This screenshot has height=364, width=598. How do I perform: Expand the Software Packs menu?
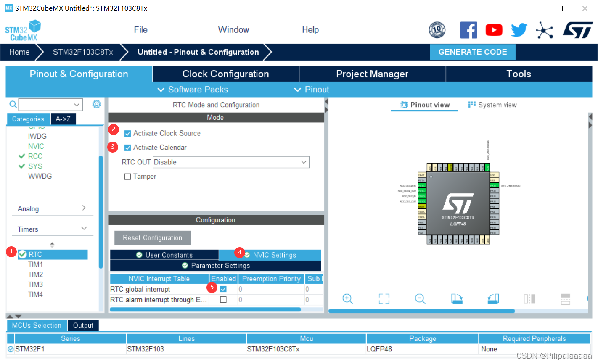[193, 90]
